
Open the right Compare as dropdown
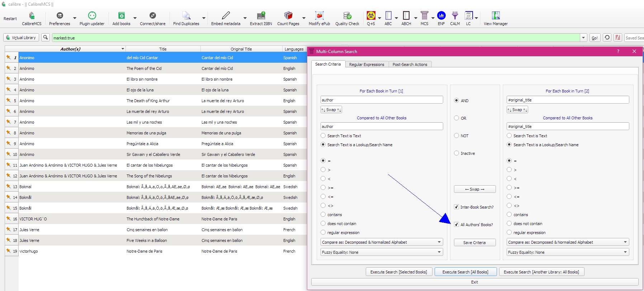click(x=568, y=242)
